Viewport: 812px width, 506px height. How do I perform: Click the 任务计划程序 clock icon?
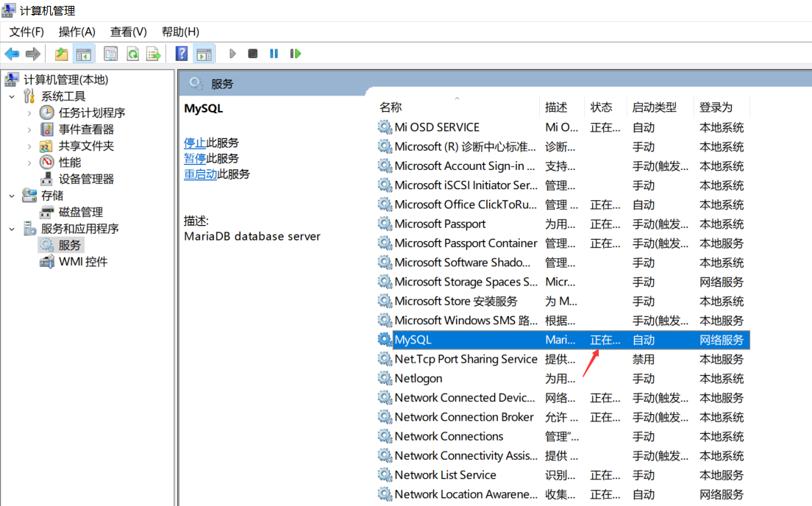[46, 113]
